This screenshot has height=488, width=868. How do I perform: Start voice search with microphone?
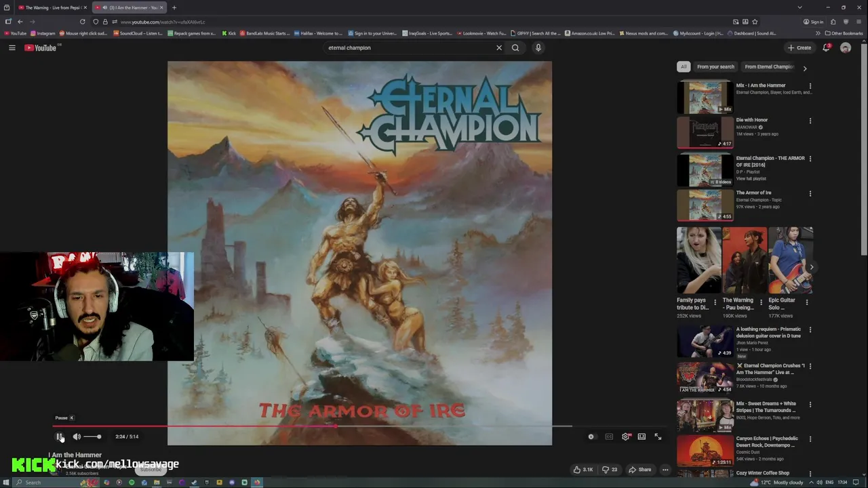click(538, 47)
